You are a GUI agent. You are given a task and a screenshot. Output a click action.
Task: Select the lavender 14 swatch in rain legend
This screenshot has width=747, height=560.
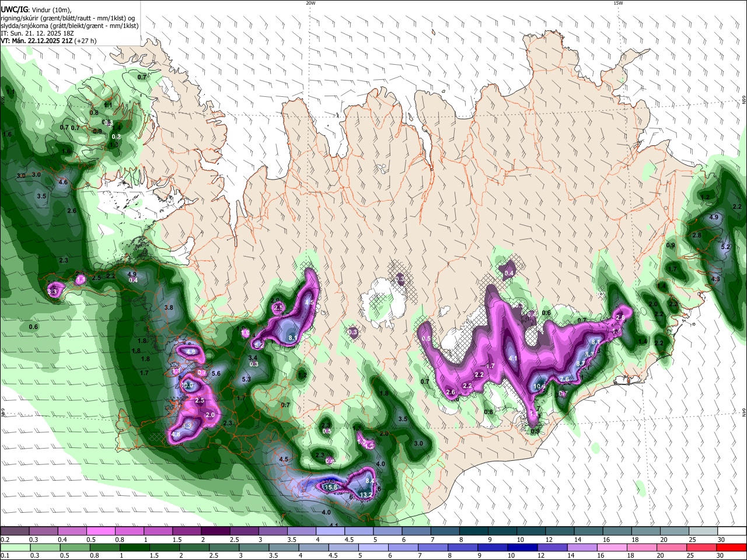click(x=582, y=547)
